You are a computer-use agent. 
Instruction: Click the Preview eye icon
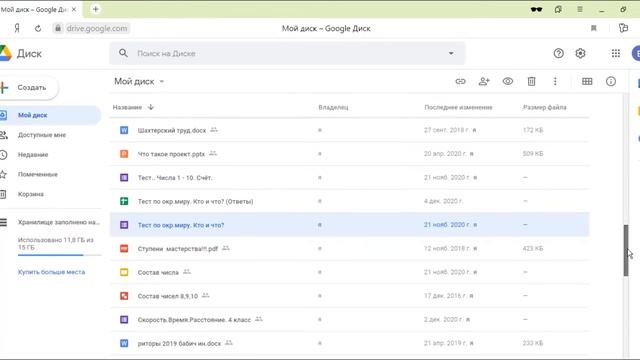[508, 81]
